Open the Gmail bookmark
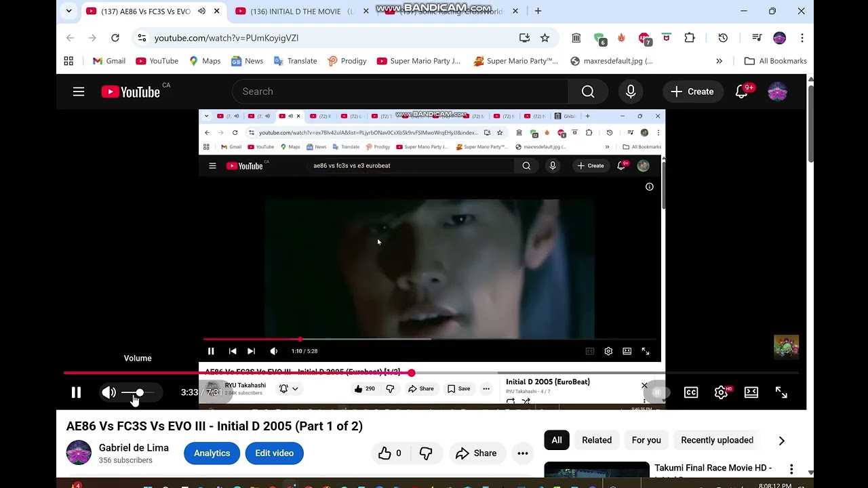Viewport: 868px width, 488px height. click(x=108, y=61)
